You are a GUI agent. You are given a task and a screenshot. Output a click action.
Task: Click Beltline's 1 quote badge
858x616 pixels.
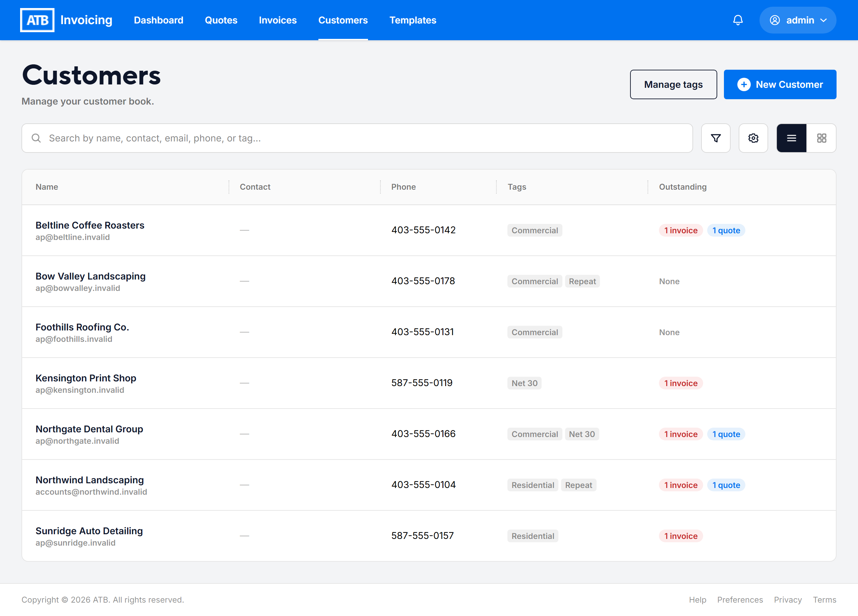(726, 231)
